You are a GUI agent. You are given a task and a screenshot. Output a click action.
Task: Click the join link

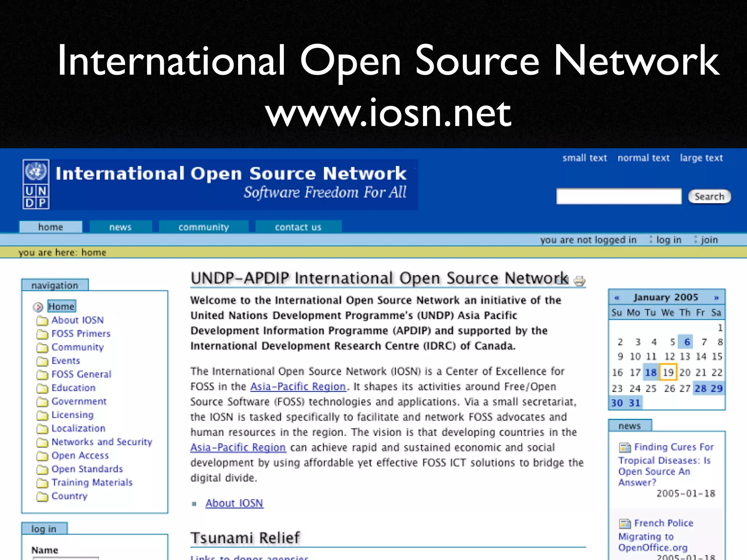709,240
